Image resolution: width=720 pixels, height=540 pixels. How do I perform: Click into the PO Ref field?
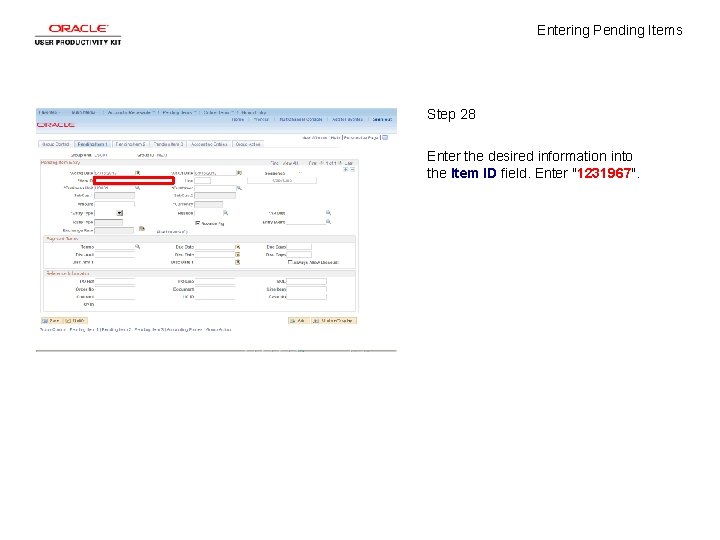(115, 281)
